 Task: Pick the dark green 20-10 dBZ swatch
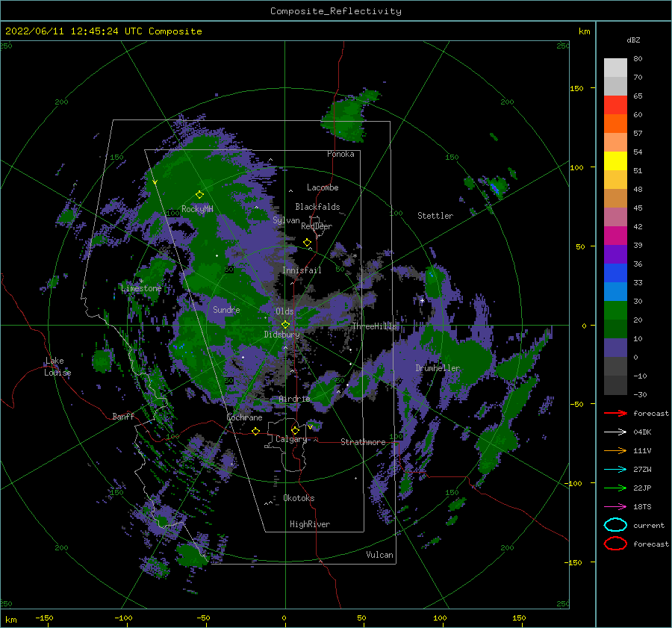pos(615,329)
